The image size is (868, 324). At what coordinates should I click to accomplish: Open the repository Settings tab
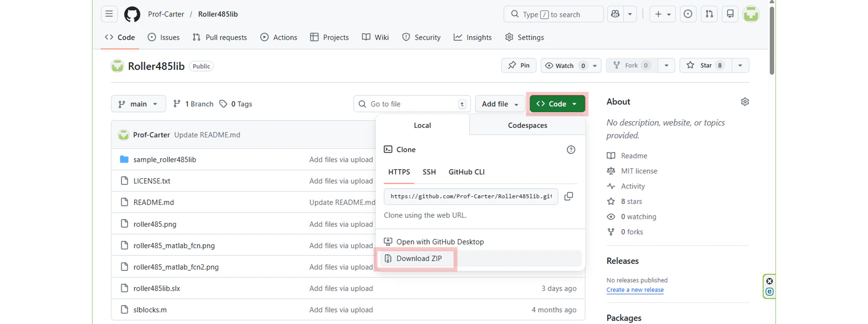coord(525,37)
